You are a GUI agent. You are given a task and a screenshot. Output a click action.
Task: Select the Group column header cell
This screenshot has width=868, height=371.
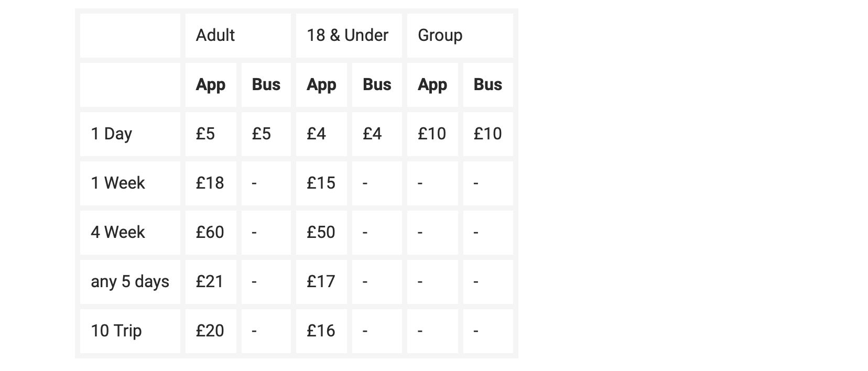pos(440,35)
